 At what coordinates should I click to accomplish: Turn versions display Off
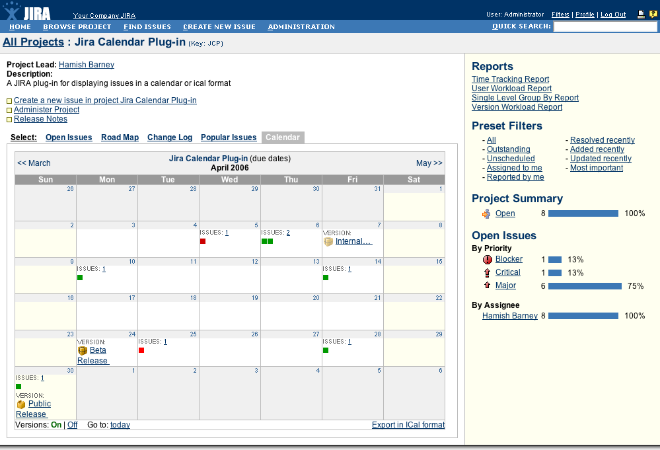coord(72,425)
